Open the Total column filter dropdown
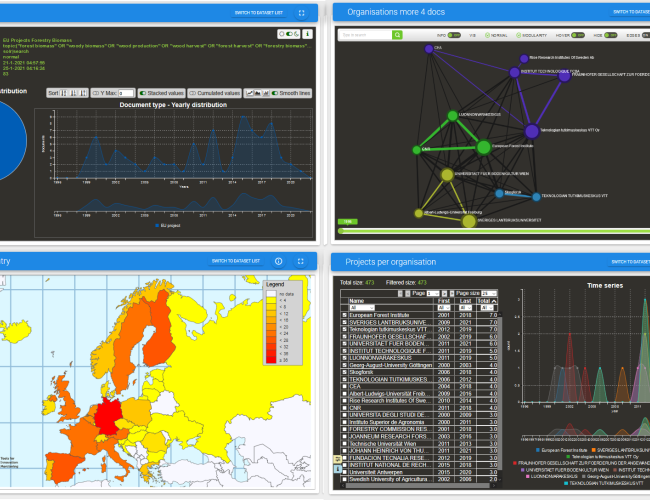650x500 pixels. coord(487,308)
